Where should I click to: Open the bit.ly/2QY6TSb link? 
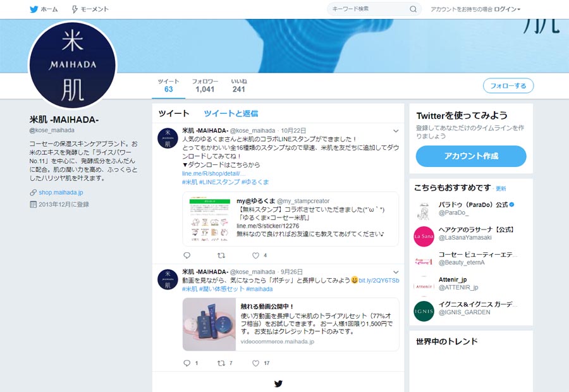tap(379, 280)
